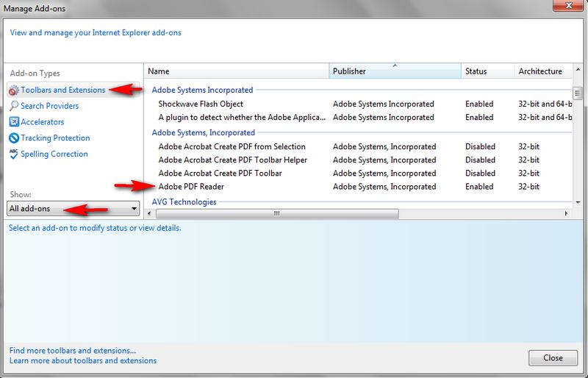Click the Architecture column header
Screen dimensions: 588x378
tap(544, 71)
